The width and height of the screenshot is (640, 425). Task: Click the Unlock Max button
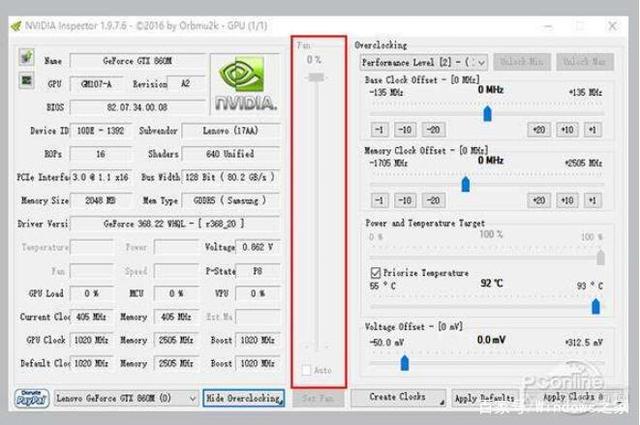584,62
